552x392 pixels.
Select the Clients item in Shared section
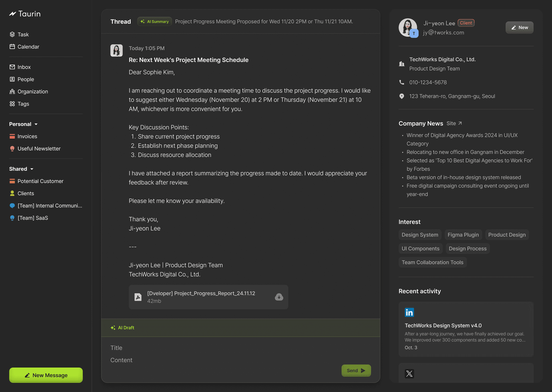(26, 193)
